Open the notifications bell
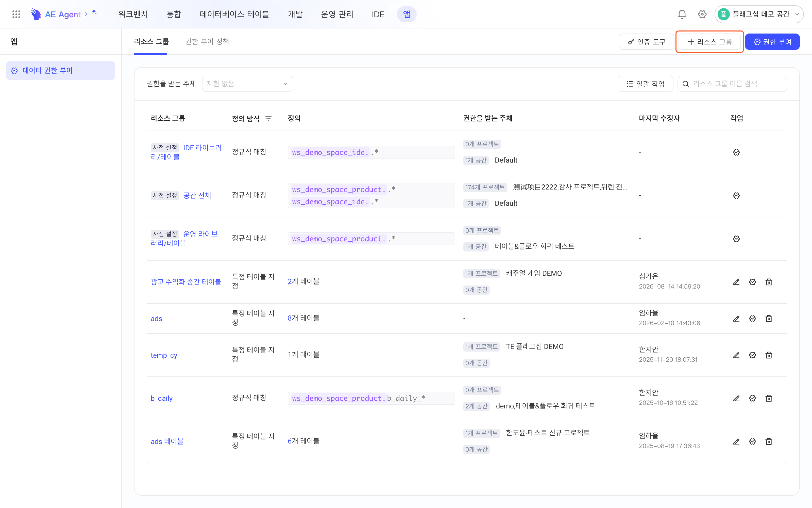The width and height of the screenshot is (812, 508). pos(682,14)
